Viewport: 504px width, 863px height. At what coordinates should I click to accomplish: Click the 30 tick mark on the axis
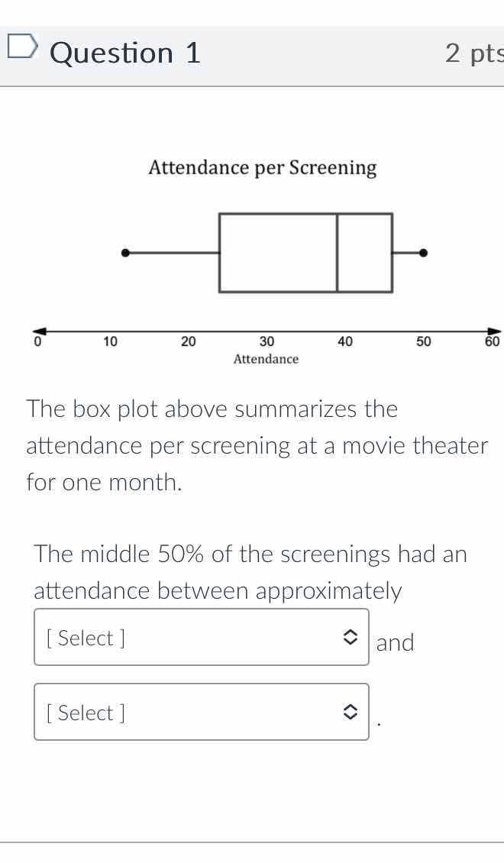tap(267, 341)
